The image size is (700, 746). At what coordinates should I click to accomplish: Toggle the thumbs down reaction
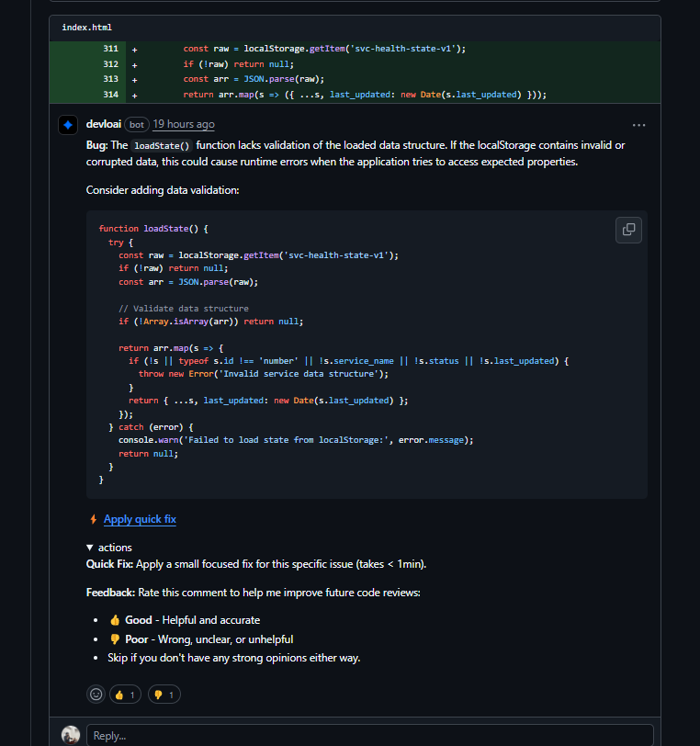coord(164,695)
